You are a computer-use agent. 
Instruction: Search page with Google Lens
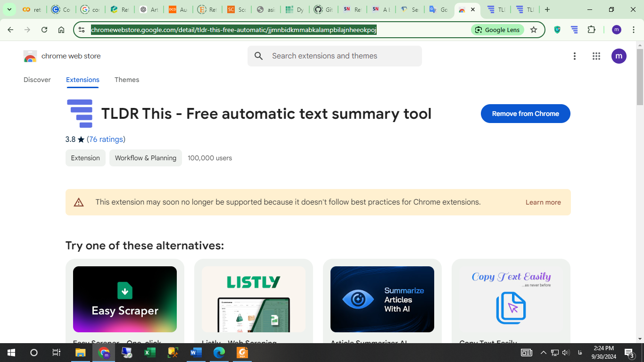coord(498,30)
